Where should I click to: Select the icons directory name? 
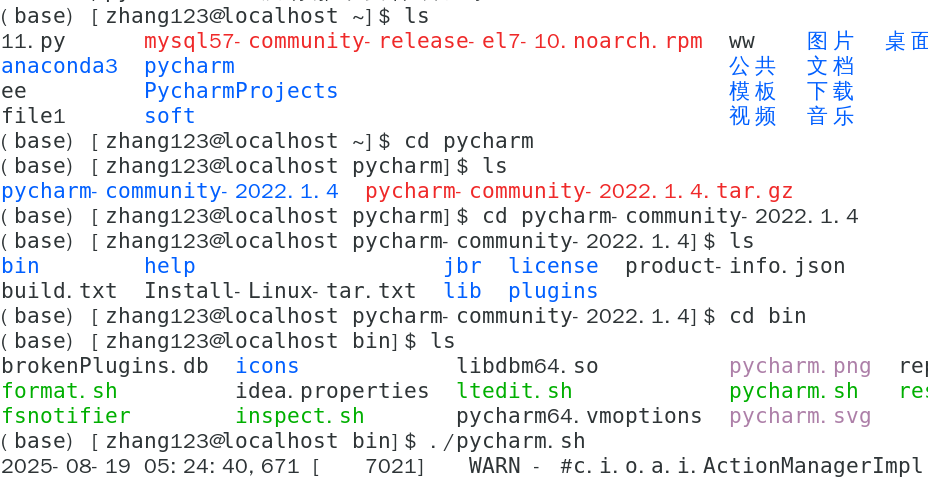[267, 366]
